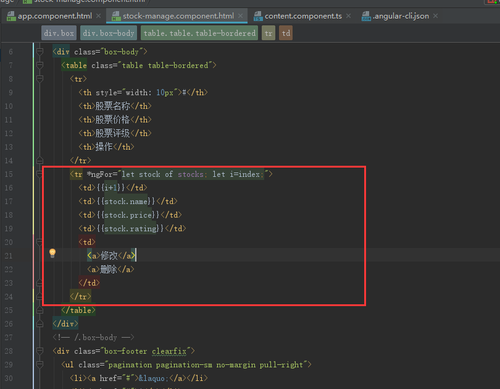Collapse fold end marker at line 23
The width and height of the screenshot is (500, 389).
[40, 283]
